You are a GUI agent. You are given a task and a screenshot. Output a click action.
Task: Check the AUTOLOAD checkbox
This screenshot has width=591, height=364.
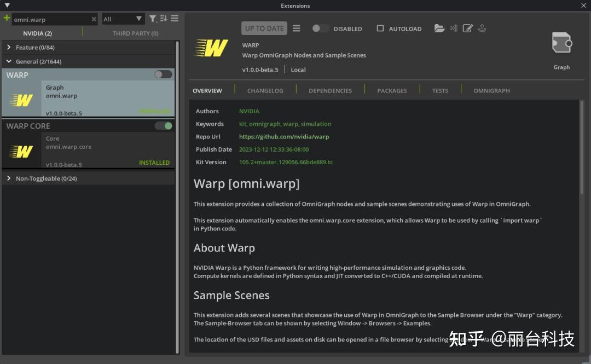[x=380, y=28]
